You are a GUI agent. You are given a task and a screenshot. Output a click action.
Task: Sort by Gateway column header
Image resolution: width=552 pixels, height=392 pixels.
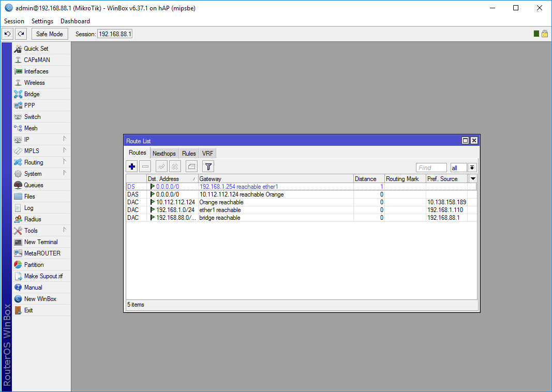click(x=276, y=179)
